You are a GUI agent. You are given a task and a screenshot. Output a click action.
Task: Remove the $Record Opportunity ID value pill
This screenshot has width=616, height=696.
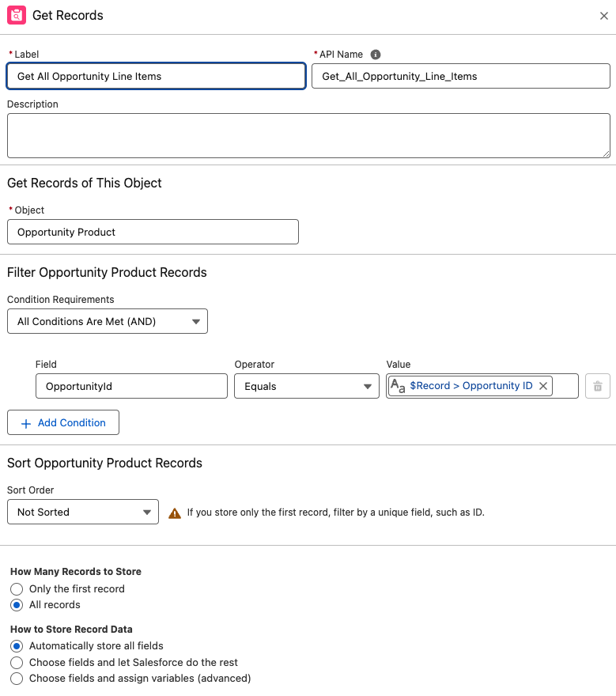point(543,386)
